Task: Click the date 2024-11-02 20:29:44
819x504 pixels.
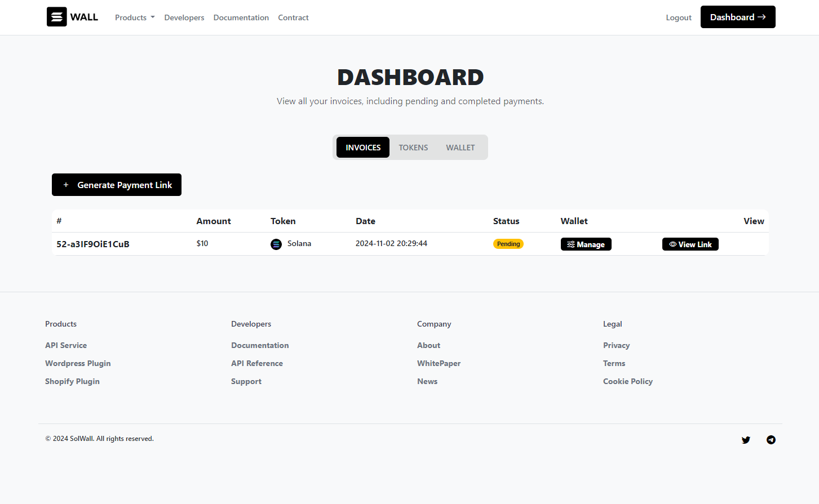Action: (391, 243)
